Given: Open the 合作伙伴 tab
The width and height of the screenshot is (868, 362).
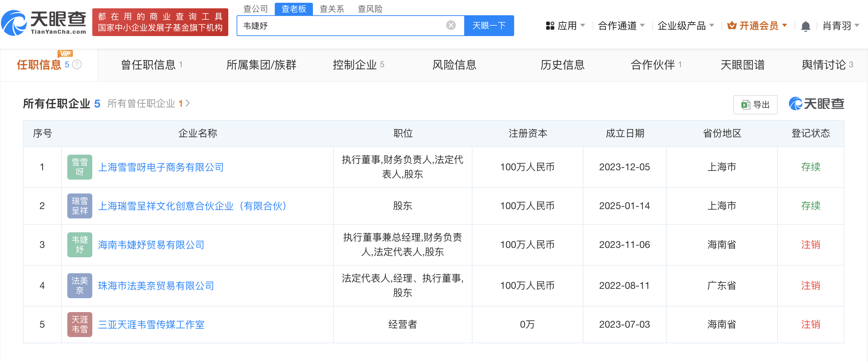Looking at the screenshot, I should coord(656,65).
